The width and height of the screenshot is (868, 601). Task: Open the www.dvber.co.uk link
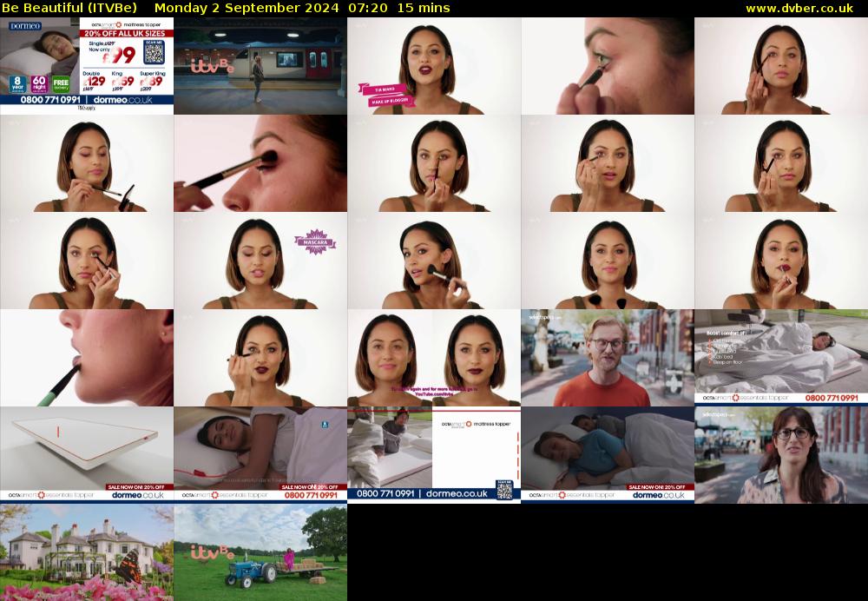coord(799,9)
